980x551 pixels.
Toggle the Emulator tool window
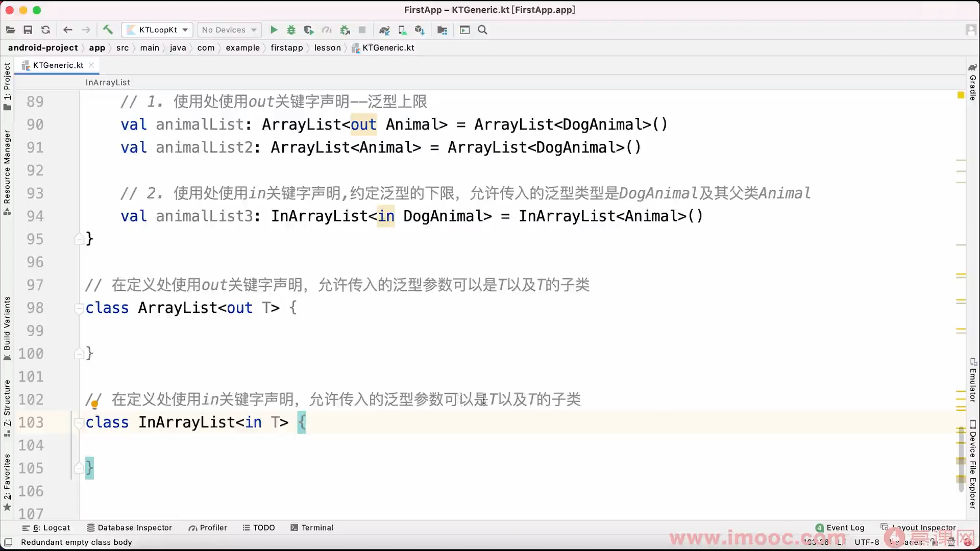pyautogui.click(x=973, y=380)
